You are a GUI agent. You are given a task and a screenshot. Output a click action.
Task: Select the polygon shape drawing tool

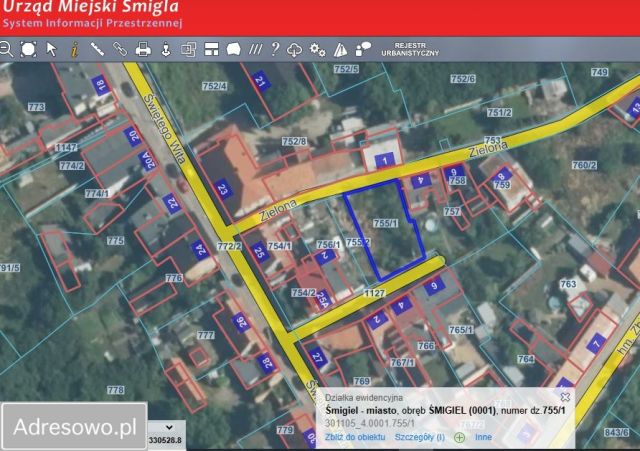point(233,49)
